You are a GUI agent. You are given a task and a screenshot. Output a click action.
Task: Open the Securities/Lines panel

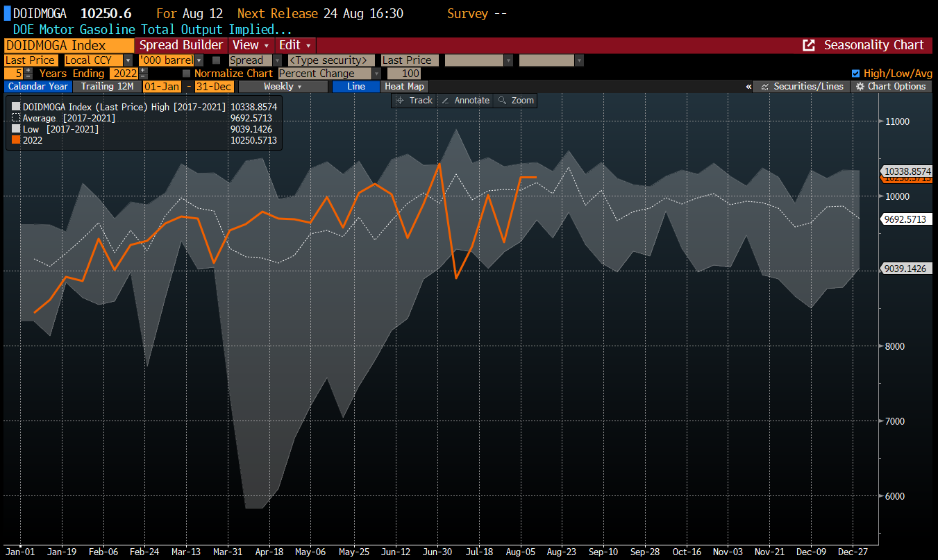pyautogui.click(x=802, y=87)
